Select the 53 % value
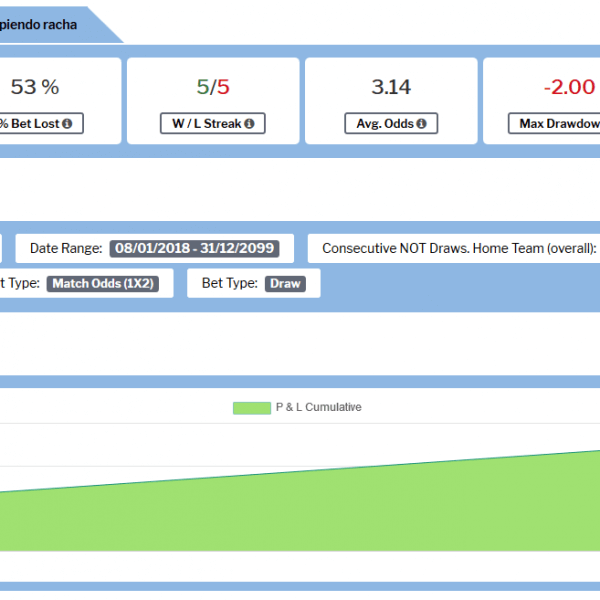The height and width of the screenshot is (600, 600). pos(35,87)
